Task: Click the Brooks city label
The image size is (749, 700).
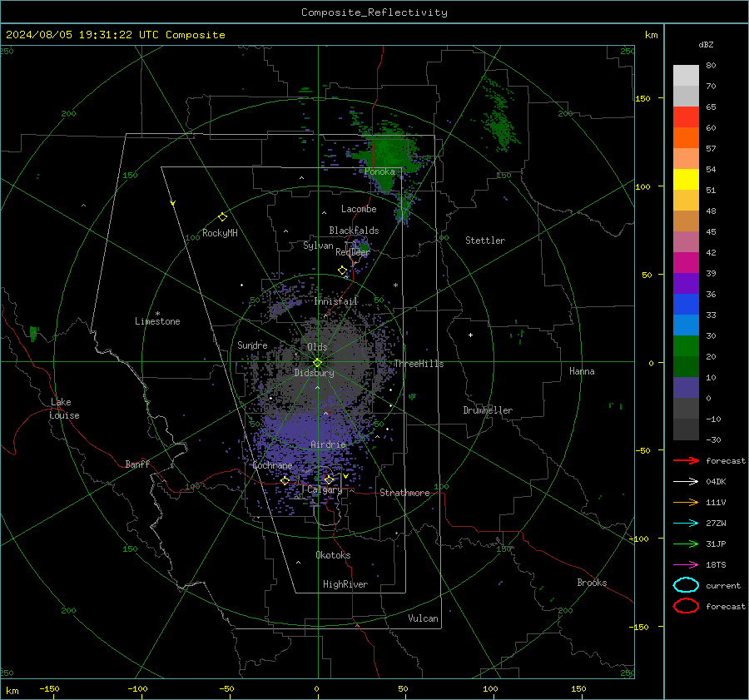Action: (592, 583)
